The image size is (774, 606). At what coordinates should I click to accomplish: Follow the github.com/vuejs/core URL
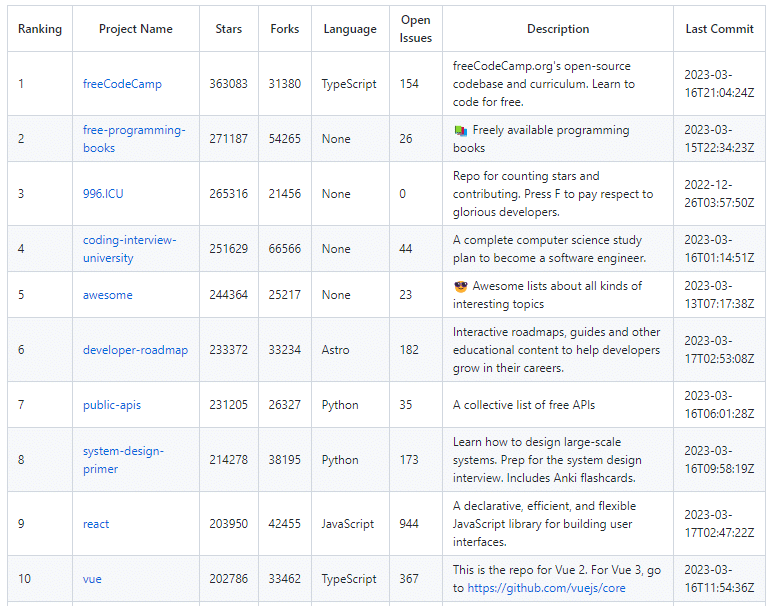point(546,588)
